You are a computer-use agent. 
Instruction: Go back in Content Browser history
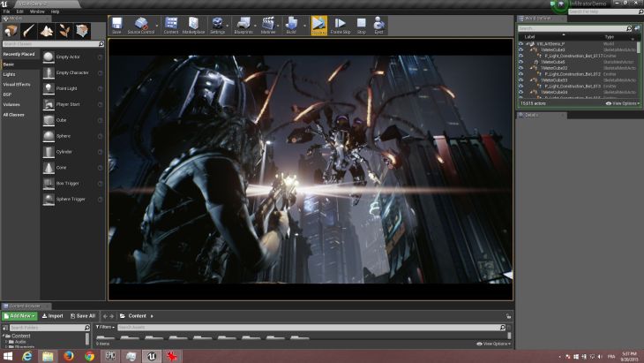(x=105, y=316)
